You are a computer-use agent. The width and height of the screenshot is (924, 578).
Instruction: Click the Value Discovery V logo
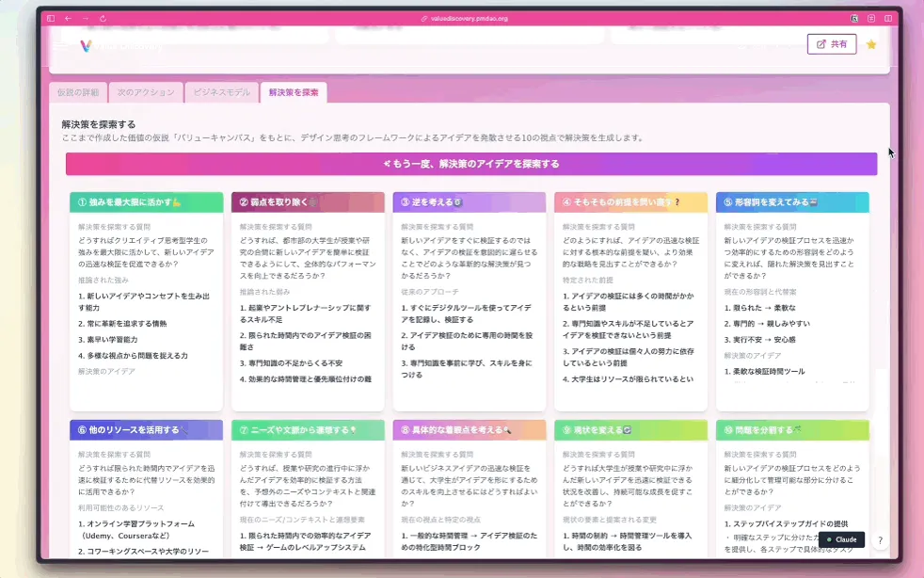pyautogui.click(x=86, y=45)
